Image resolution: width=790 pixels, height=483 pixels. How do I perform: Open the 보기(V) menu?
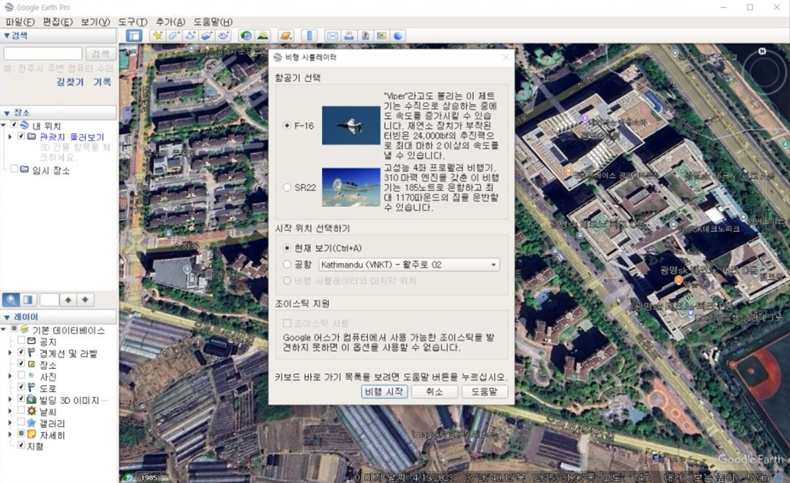click(x=95, y=22)
